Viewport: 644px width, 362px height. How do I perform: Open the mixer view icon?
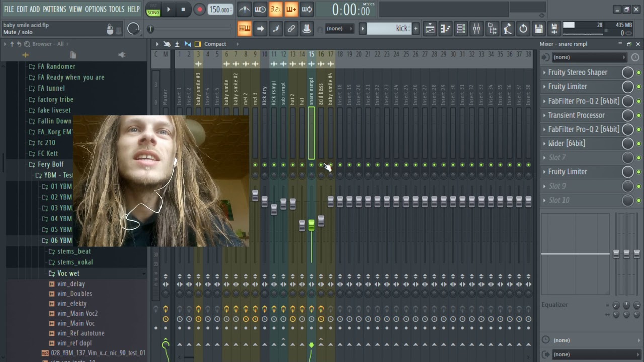[x=477, y=29]
